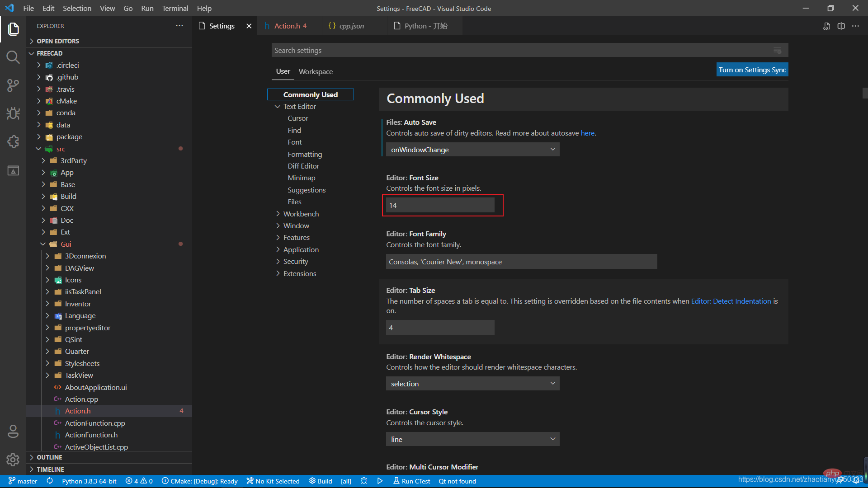Click the master branch status item

pyautogui.click(x=23, y=481)
